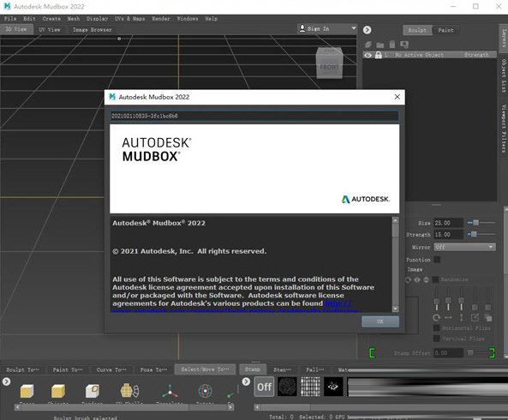Open Layers panel options arrow beside Sculpt tab
Screen dimensions: 508x420
click(x=367, y=30)
